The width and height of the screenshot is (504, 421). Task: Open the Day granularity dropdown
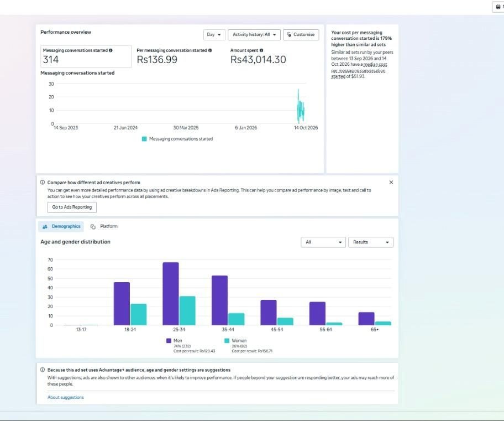click(214, 35)
